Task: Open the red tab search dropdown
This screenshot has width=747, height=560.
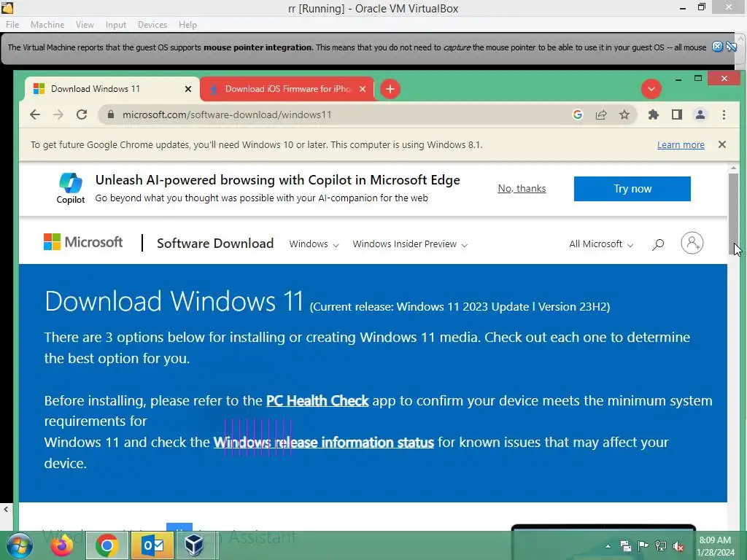Action: point(651,89)
